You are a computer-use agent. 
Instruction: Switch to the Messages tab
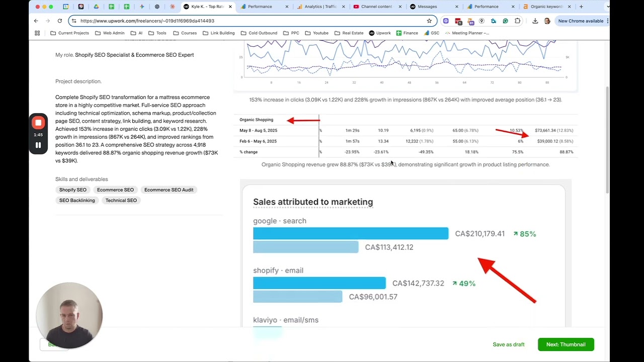(x=433, y=7)
